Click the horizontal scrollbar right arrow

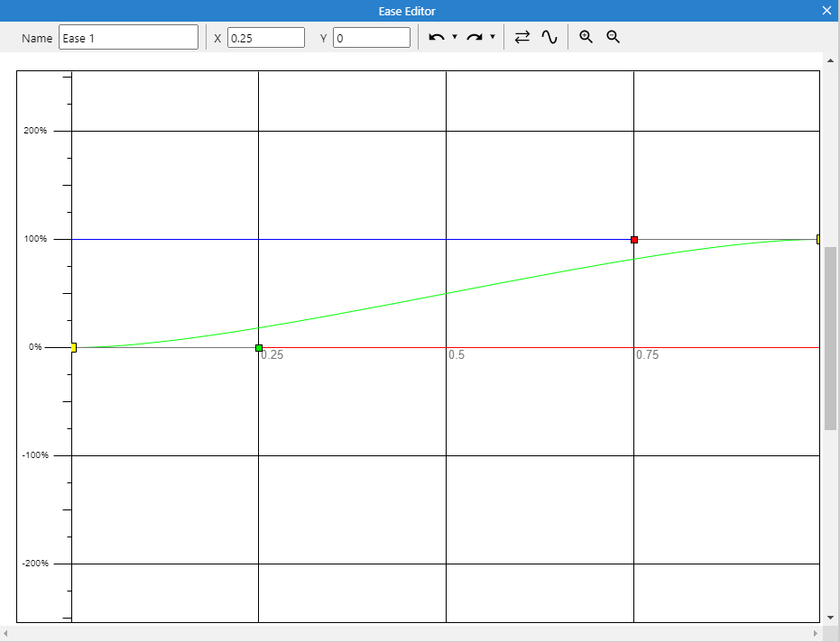(816, 634)
